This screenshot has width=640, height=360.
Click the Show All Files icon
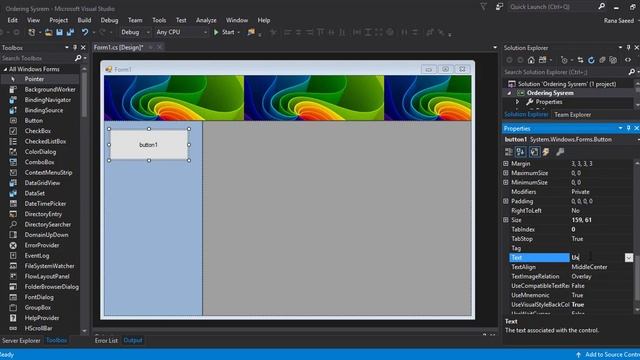[x=613, y=60]
